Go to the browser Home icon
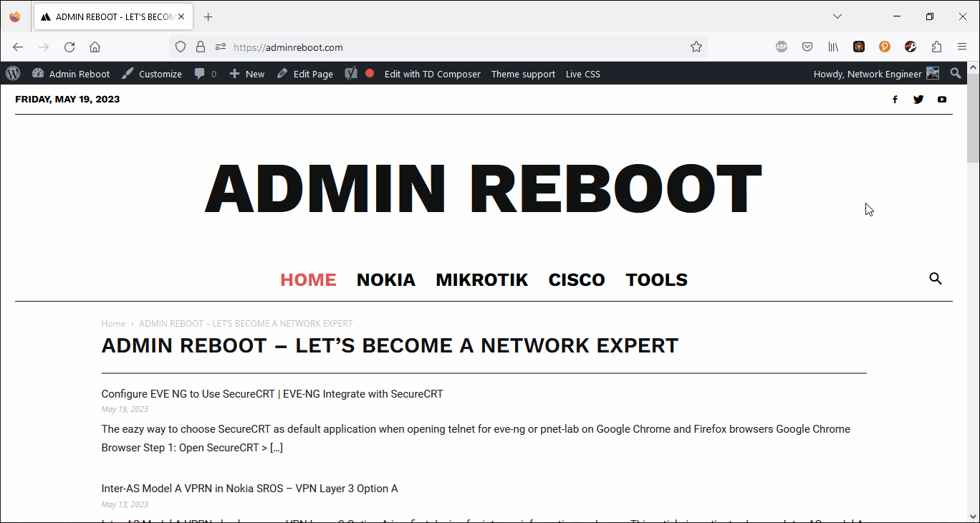This screenshot has width=980, height=523. (x=95, y=47)
